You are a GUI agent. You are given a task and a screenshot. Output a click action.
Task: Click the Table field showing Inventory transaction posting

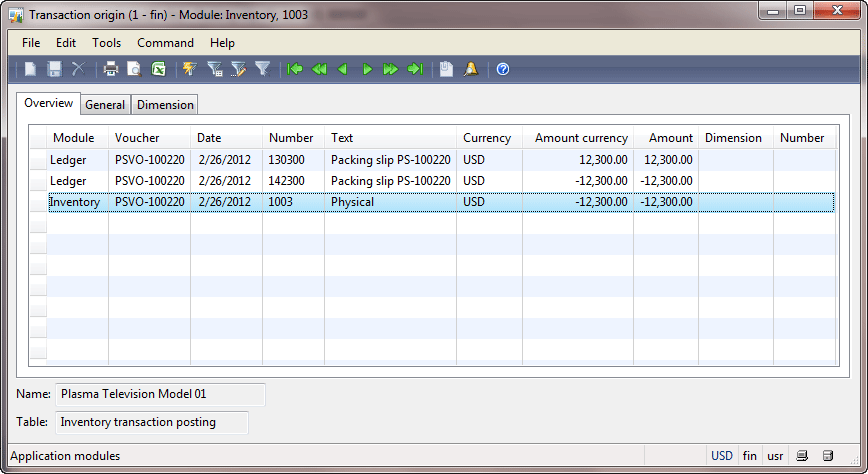(x=152, y=423)
